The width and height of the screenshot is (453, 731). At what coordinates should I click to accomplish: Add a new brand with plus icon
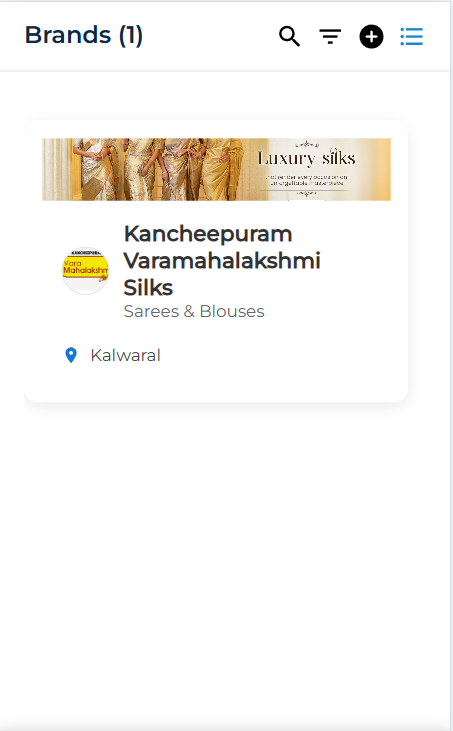click(x=371, y=36)
